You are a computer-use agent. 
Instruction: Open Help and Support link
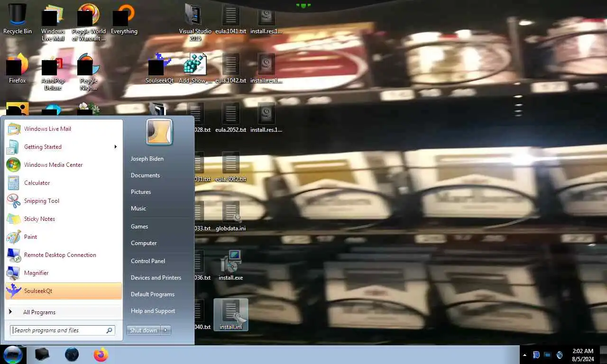pyautogui.click(x=153, y=311)
